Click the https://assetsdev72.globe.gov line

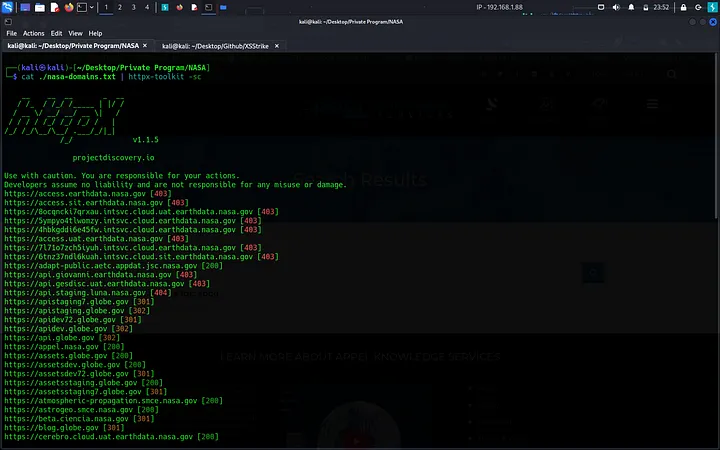point(79,374)
